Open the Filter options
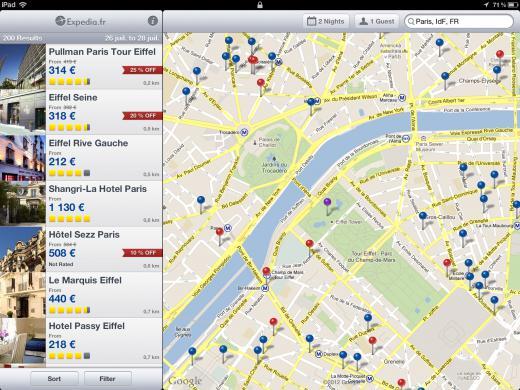Screen dimensions: 520x390 coord(107,379)
